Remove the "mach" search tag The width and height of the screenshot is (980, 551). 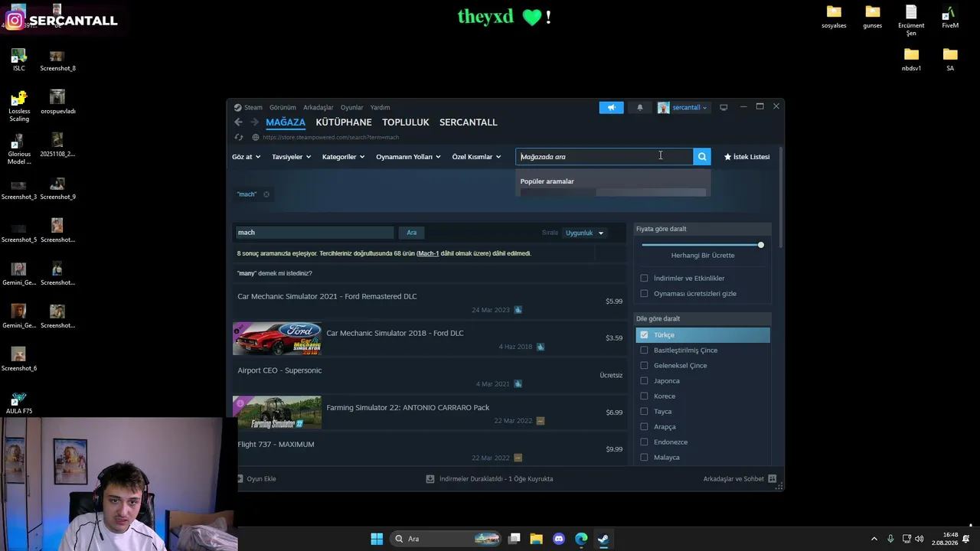click(x=266, y=194)
